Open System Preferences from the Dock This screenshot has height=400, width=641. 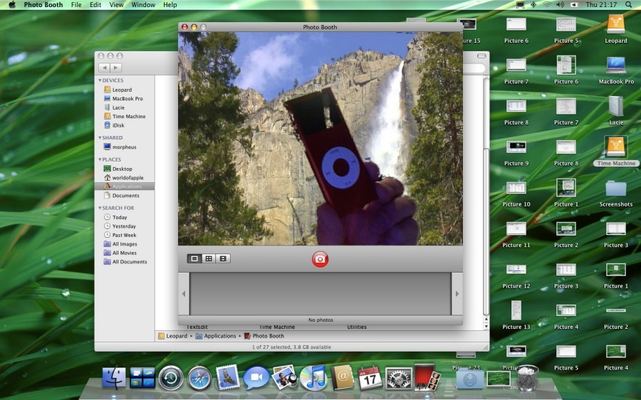click(399, 378)
